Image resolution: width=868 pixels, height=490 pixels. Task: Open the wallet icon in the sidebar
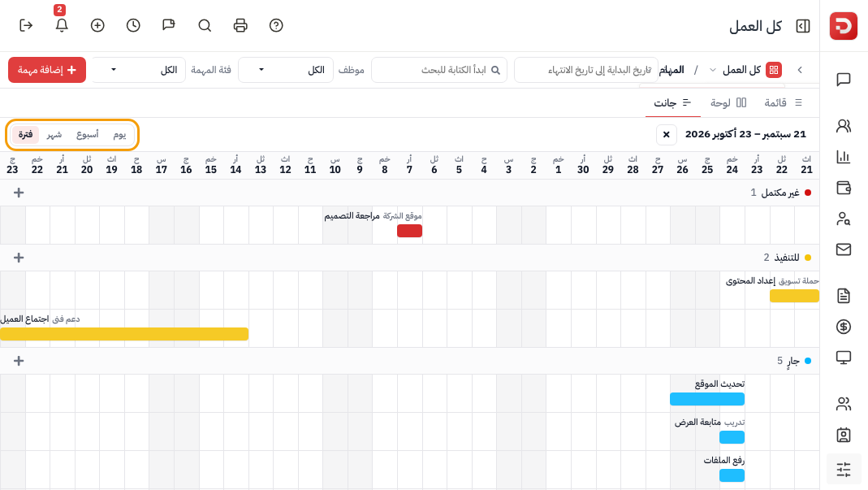pos(843,188)
